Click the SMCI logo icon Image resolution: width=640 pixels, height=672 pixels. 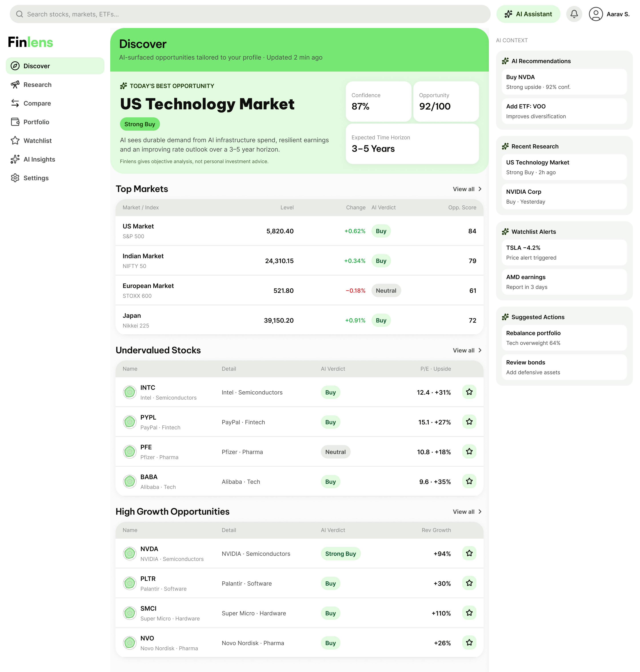coord(130,613)
